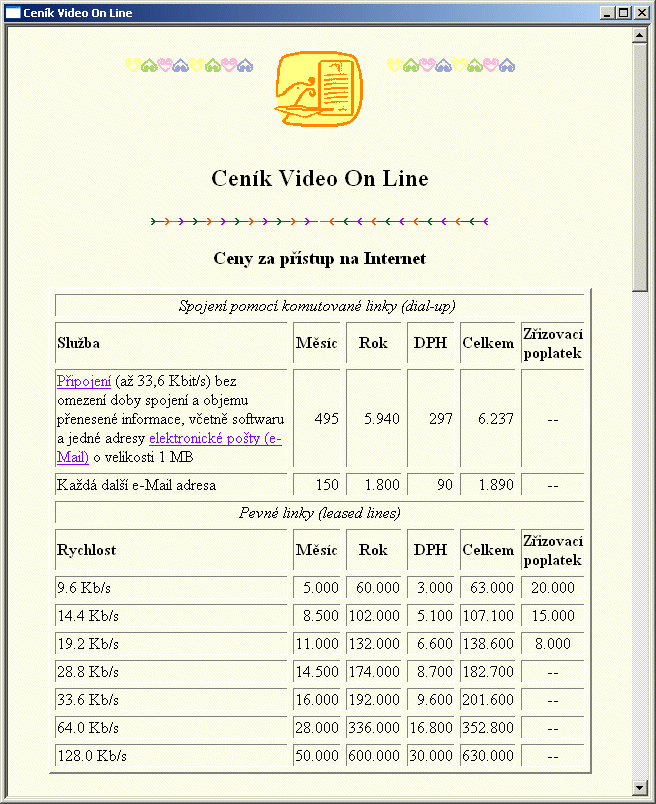
Task: Click the '64.0 Kb/s' speed row
Action: [x=171, y=728]
